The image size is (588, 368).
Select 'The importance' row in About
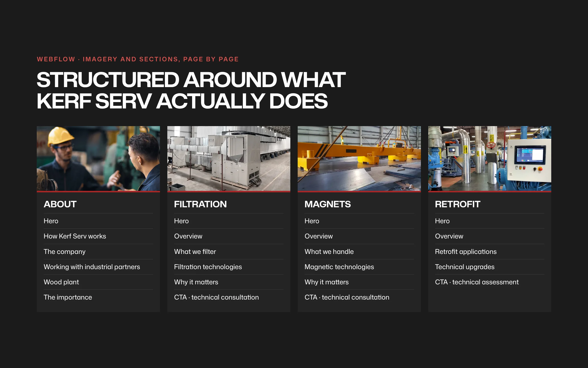point(98,297)
